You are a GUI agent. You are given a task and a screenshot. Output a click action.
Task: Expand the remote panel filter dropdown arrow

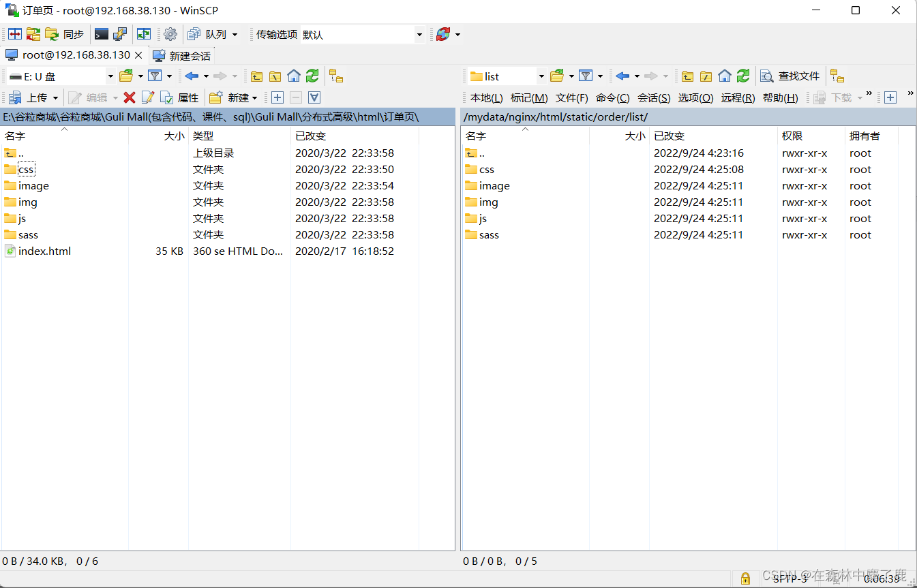pyautogui.click(x=600, y=76)
